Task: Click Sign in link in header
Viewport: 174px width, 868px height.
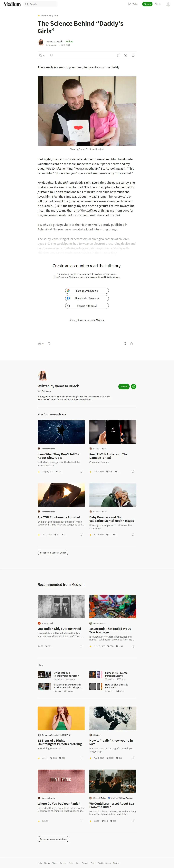Action: [x=158, y=4]
